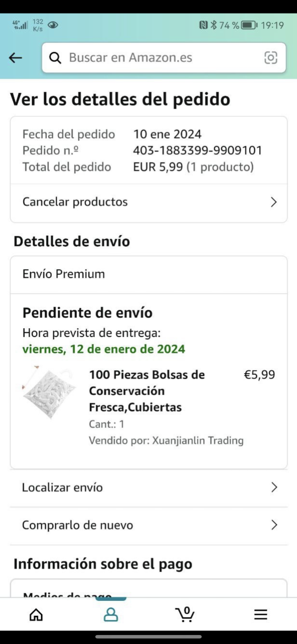The height and width of the screenshot is (644, 297).
Task: Tap the back arrow icon
Action: click(x=15, y=58)
